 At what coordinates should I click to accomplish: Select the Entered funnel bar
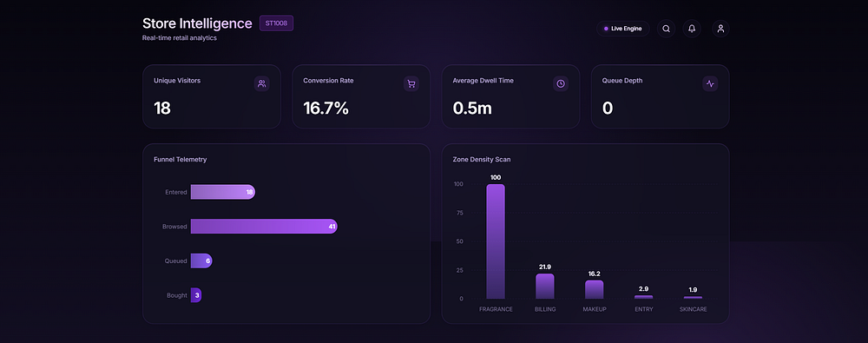point(223,192)
